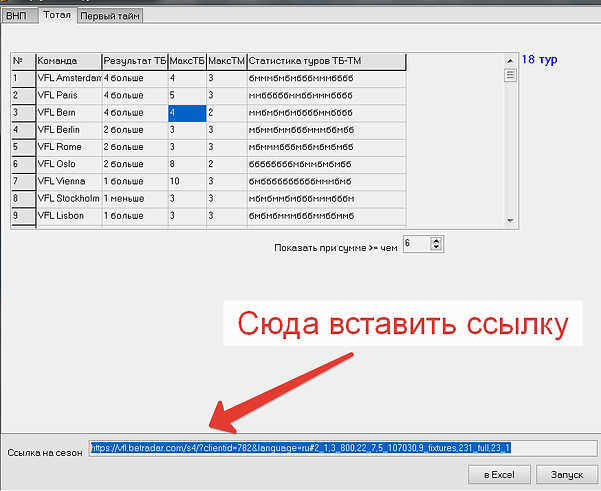
Task: Select the VFL Paris team cell
Action: (x=68, y=95)
